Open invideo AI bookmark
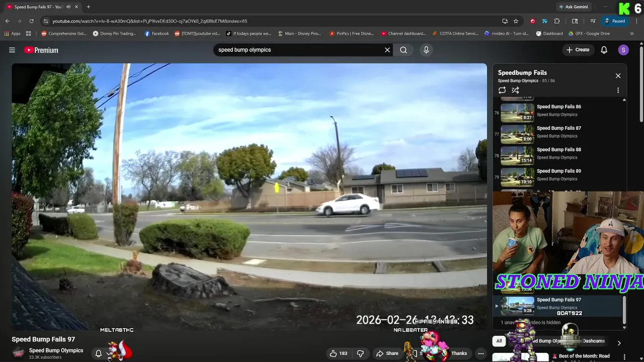Screen dimensions: 644x362 pyautogui.click(x=507, y=34)
